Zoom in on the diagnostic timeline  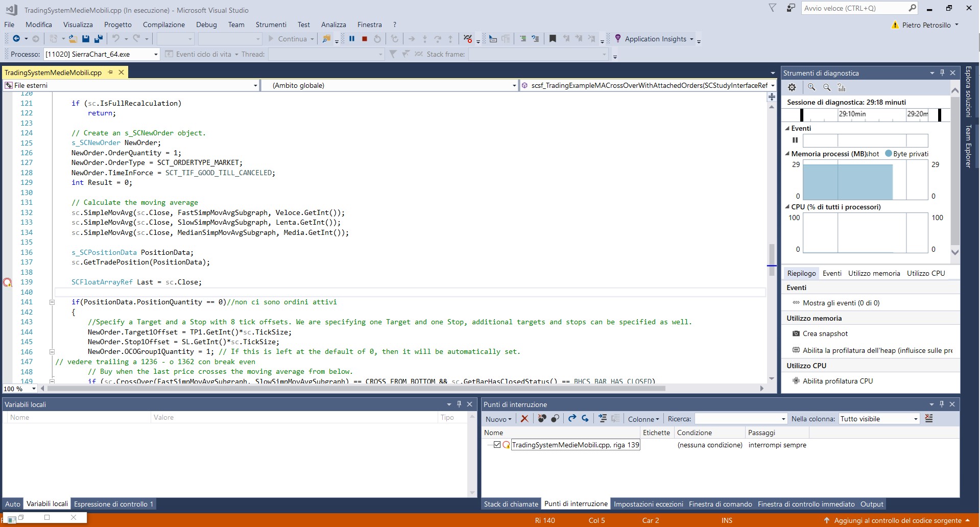click(x=811, y=88)
